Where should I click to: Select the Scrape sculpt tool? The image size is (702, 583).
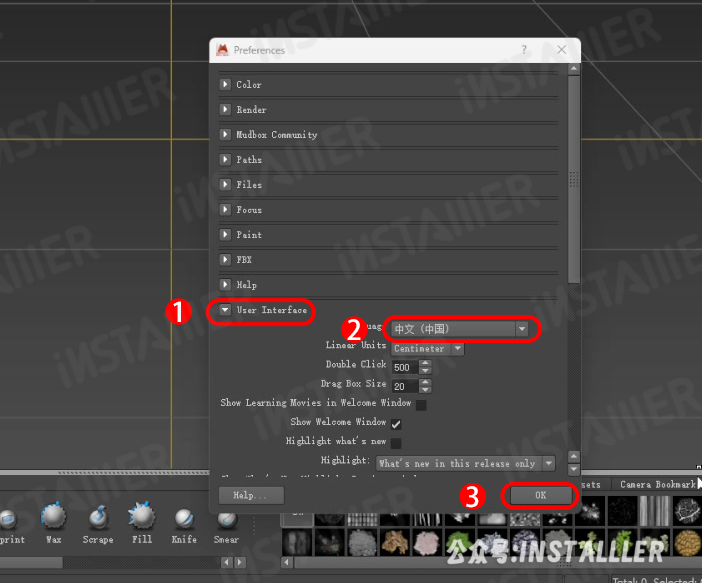pyautogui.click(x=98, y=522)
